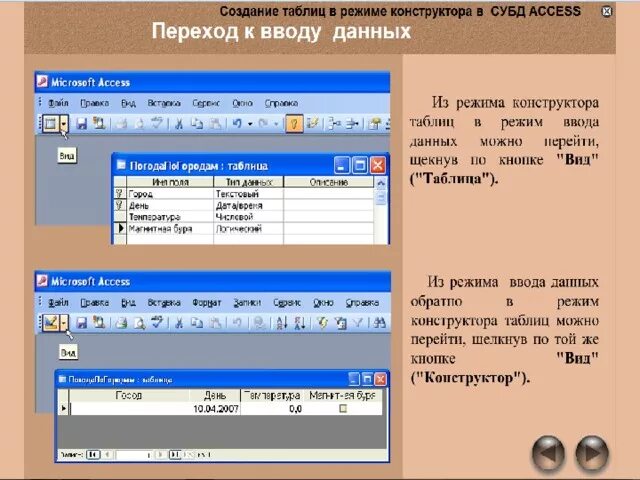Open Окно menu in upper Access window
Screen dimensions: 640x480
(x=242, y=103)
